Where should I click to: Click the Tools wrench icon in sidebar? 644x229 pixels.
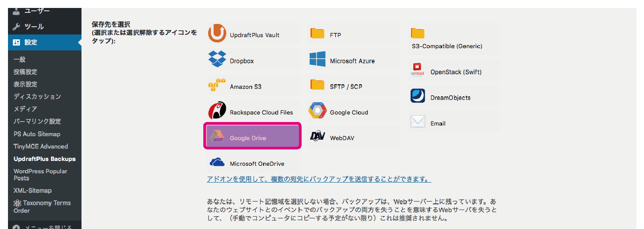click(x=16, y=27)
